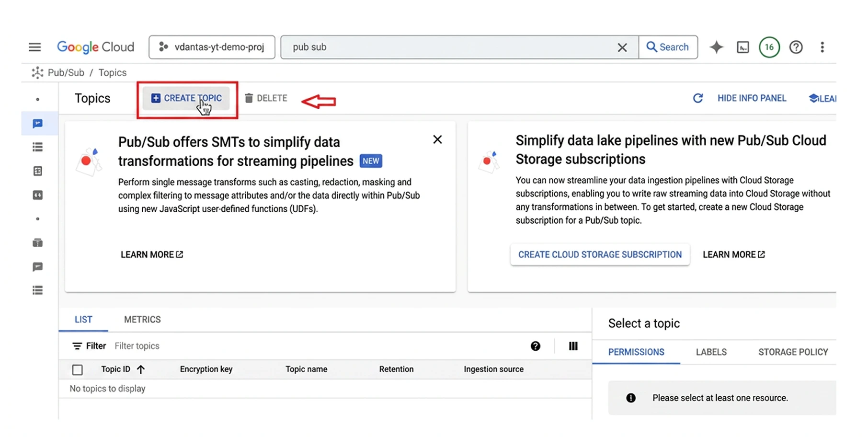The height and width of the screenshot is (437, 868).
Task: Activate the Cloud Shell terminal icon
Action: click(x=743, y=47)
